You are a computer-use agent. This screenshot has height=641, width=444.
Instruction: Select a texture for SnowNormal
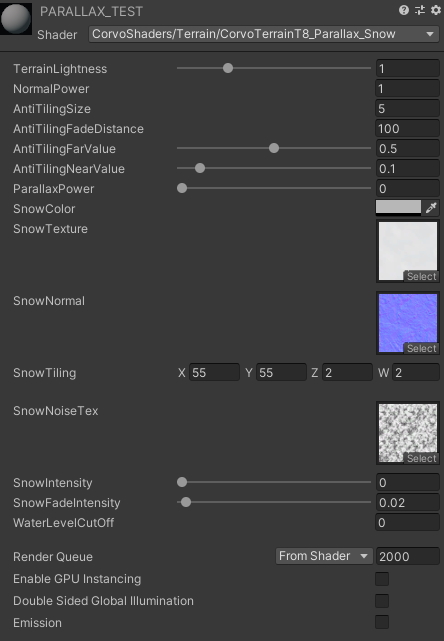point(422,349)
